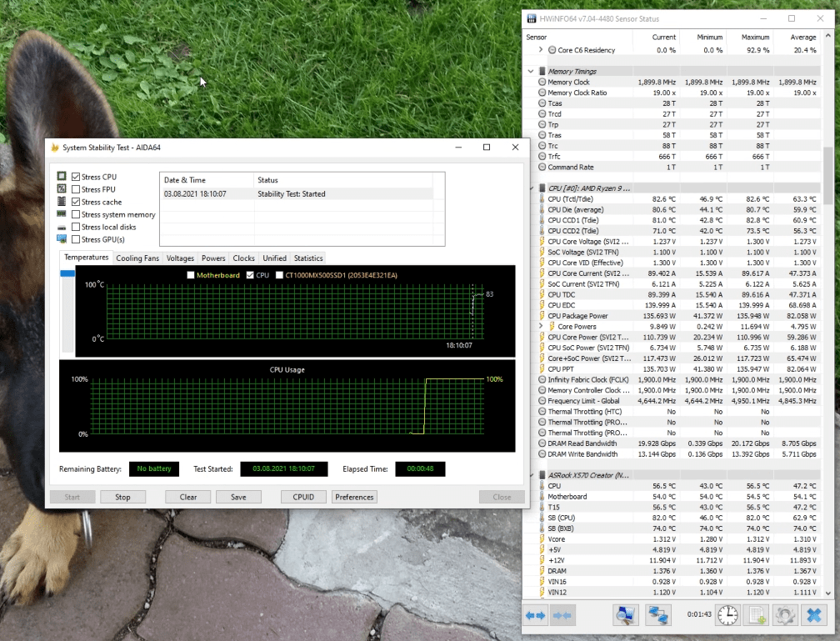Collapse Memory Timings sensor group
This screenshot has width=840, height=641.
pos(531,71)
